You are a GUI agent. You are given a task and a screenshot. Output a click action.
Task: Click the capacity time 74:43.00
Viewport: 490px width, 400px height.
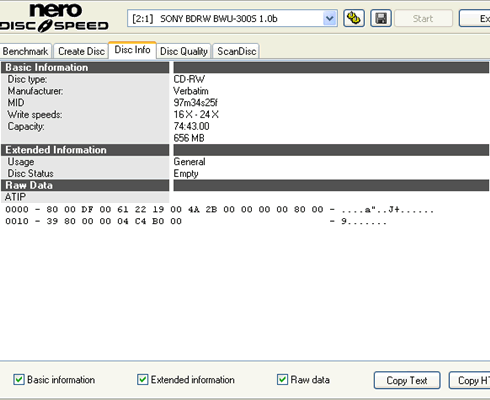tap(191, 126)
